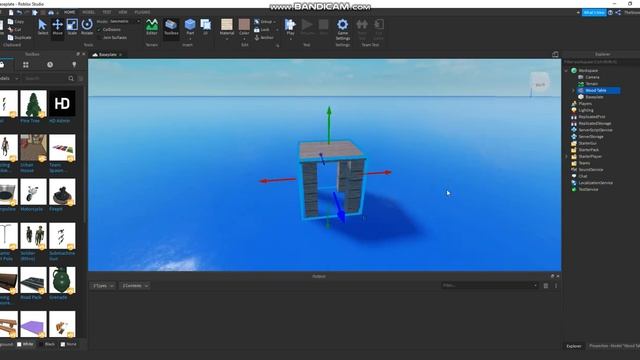The image size is (640, 360).
Task: Open the Material dropdown arrow
Action: (227, 39)
